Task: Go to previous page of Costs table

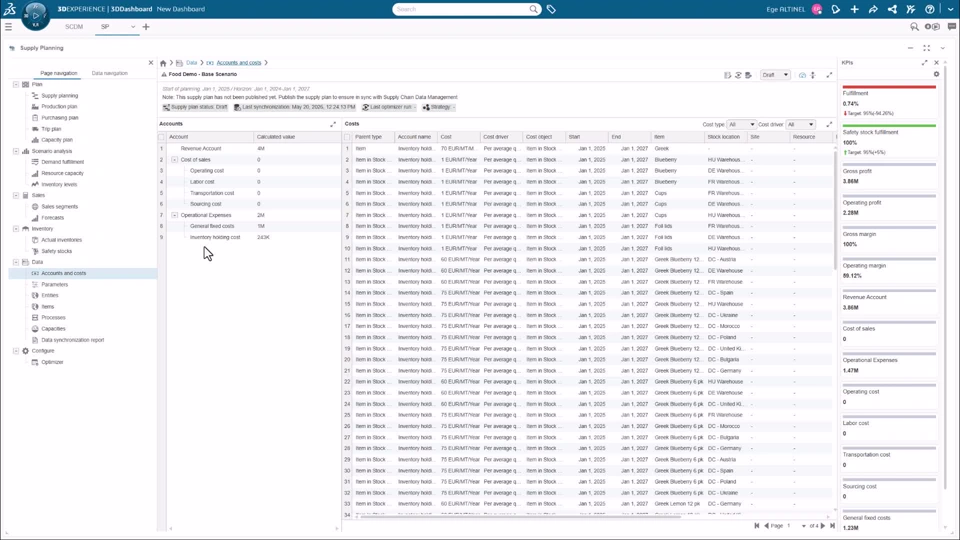Action: [x=766, y=526]
